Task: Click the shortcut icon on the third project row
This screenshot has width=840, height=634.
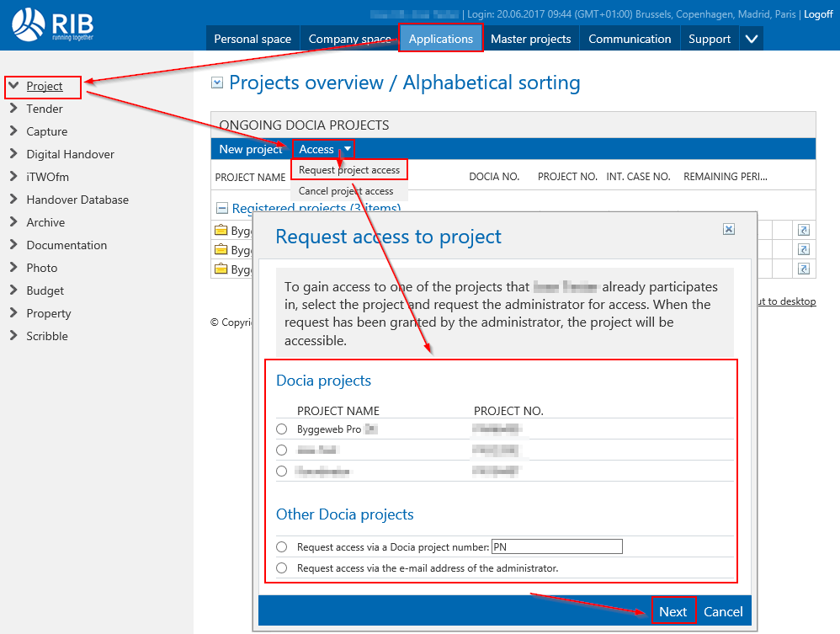Action: (803, 269)
